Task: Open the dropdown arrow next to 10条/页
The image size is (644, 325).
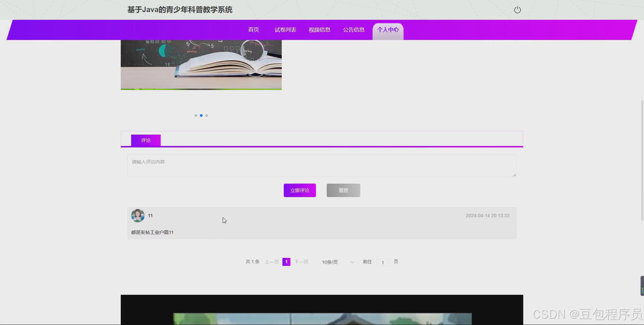Action: [352, 262]
